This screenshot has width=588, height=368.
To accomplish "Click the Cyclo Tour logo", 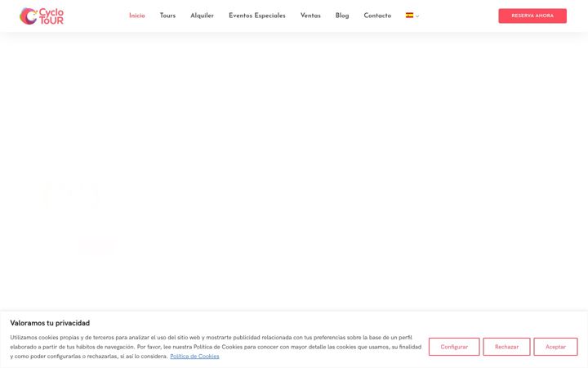I will coord(42,16).
